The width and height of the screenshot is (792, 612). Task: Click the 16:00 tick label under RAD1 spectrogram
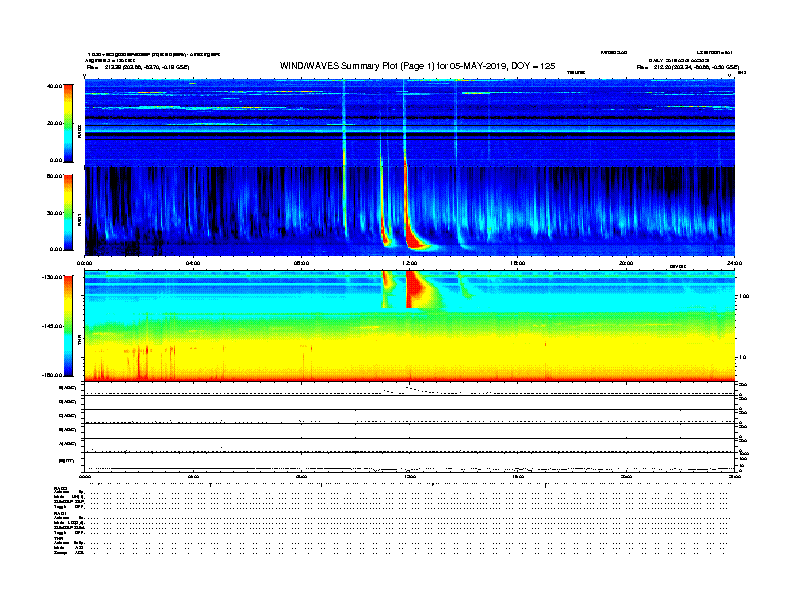click(x=518, y=263)
